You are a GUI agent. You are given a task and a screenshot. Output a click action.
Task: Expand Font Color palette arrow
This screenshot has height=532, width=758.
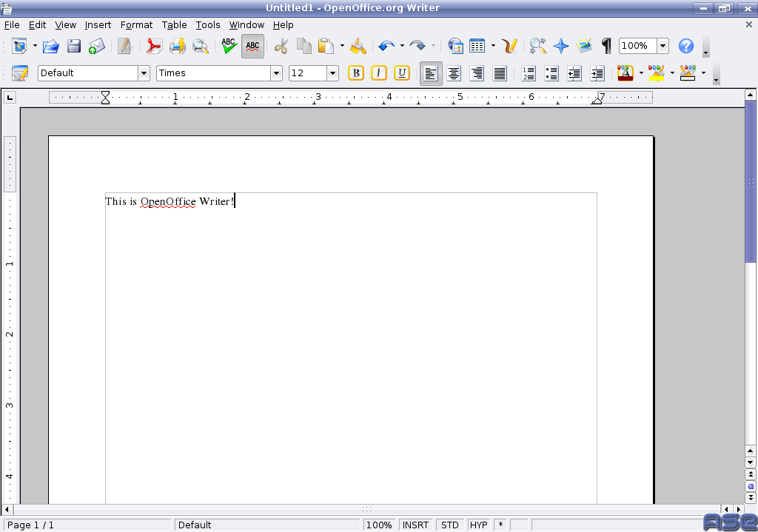coord(641,73)
